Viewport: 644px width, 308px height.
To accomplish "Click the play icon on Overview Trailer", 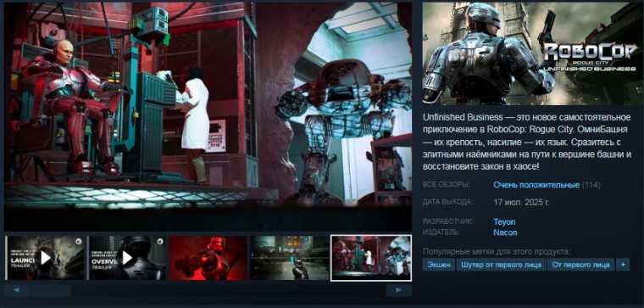I will [128, 258].
